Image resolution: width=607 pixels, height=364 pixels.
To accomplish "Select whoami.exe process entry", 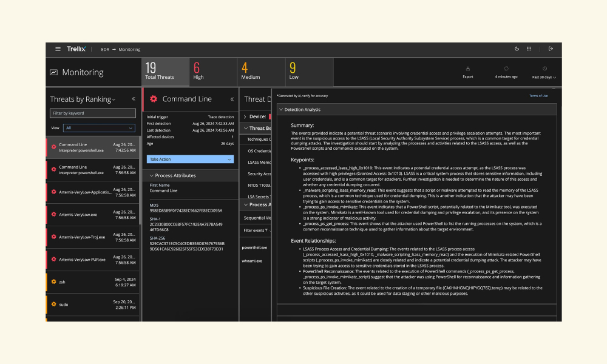I will coord(252,261).
